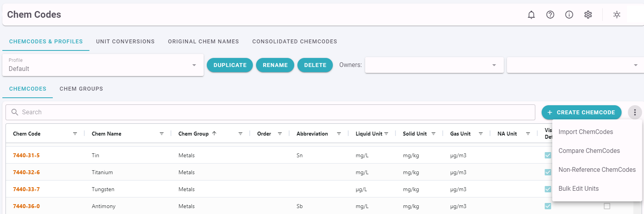644x214 pixels.
Task: Check the empty checkbox in Antimony row
Action: (607, 206)
